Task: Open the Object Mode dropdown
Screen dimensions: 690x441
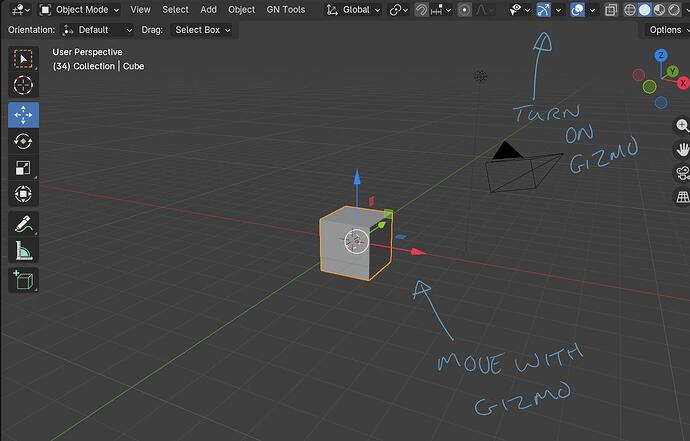Action: [x=80, y=10]
